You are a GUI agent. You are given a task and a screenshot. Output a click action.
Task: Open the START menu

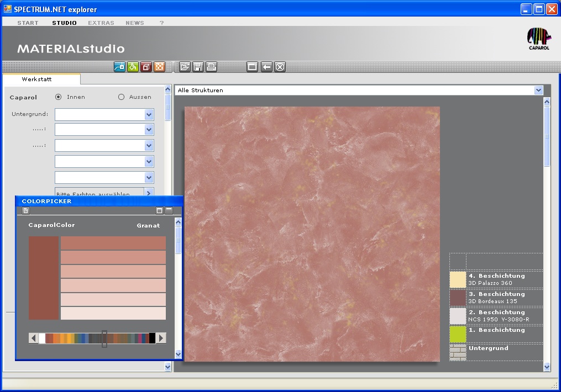click(28, 23)
